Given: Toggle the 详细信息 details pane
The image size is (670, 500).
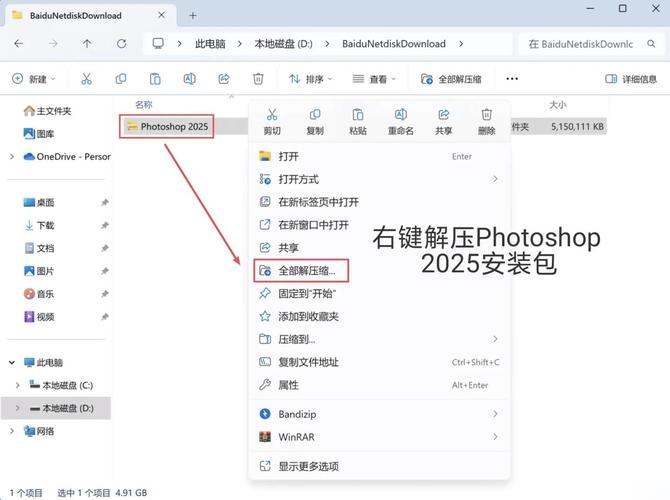Looking at the screenshot, I should (x=631, y=79).
